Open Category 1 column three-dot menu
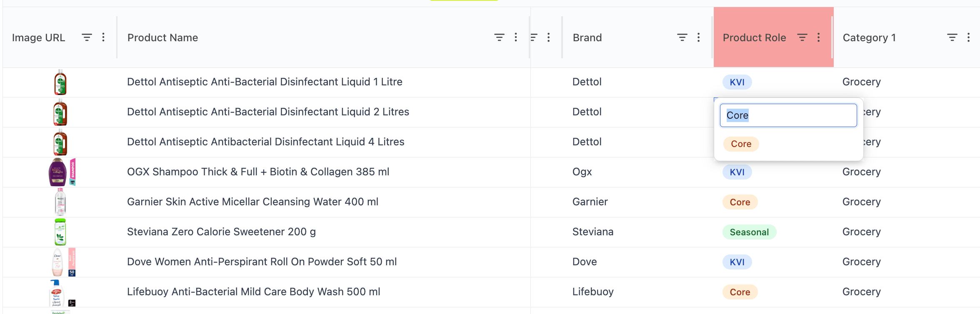The image size is (980, 314). pos(969,37)
